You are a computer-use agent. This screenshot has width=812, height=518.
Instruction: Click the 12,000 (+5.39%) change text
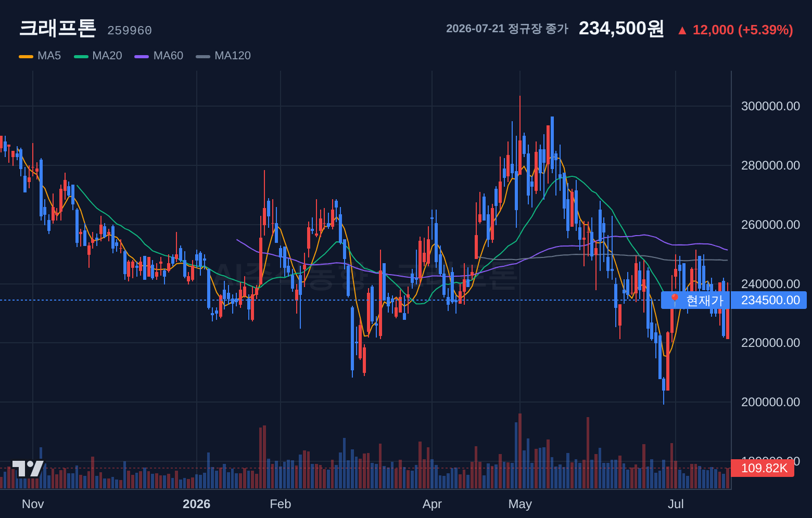click(743, 30)
